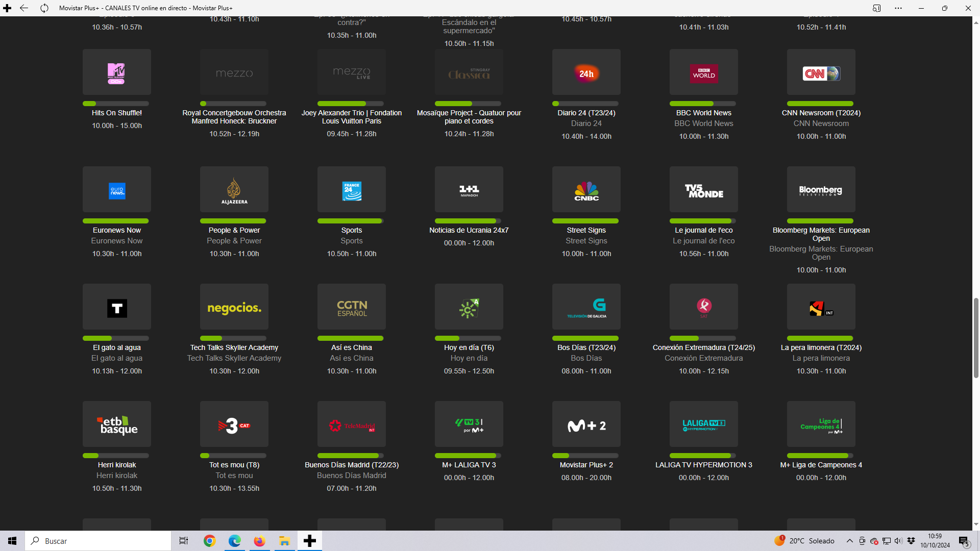
Task: Select the CNBC channel logo
Action: (586, 189)
